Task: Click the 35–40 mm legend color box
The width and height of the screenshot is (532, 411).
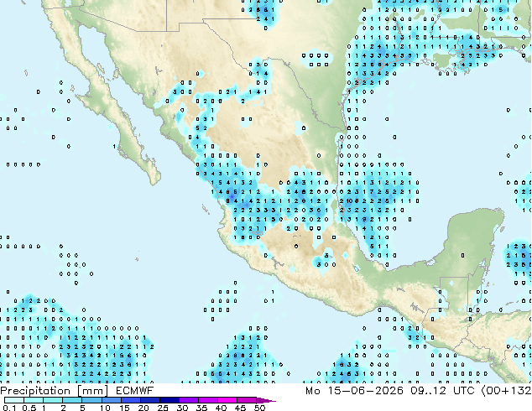Action: [208, 400]
